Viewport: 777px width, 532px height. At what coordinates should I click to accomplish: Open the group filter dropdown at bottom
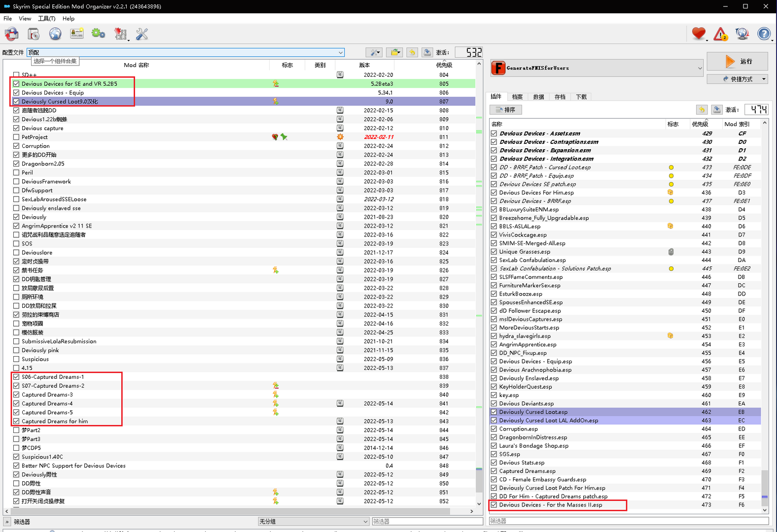pos(314,521)
